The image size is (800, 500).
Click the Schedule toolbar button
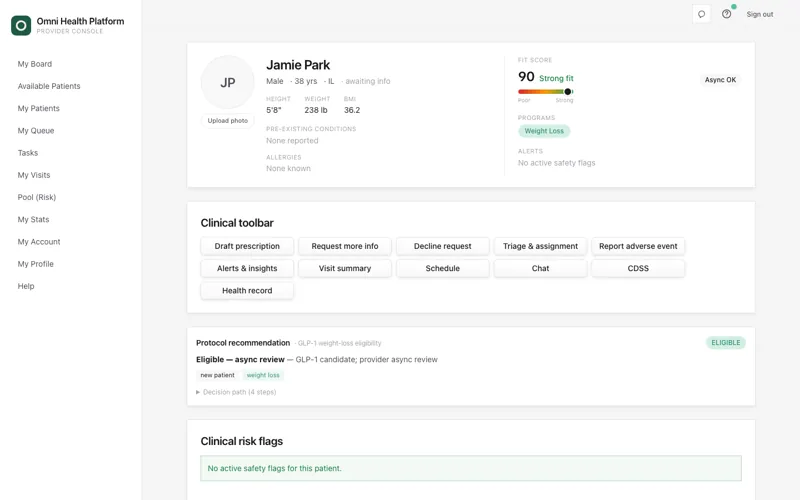442,268
